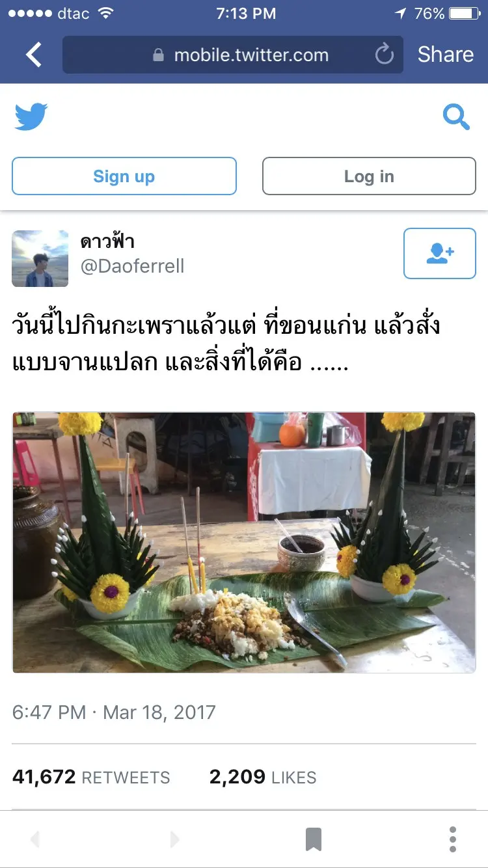The height and width of the screenshot is (868, 488).
Task: Tap the bottom bar back navigation arrow
Action: point(35,839)
